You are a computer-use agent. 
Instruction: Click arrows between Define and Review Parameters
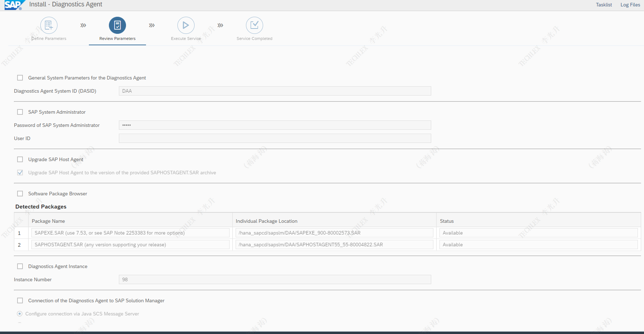[83, 25]
